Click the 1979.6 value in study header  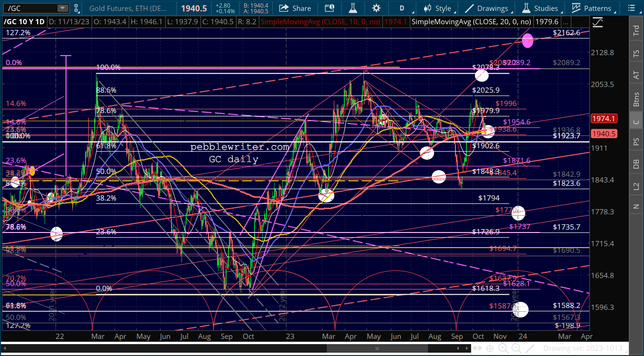tap(547, 21)
